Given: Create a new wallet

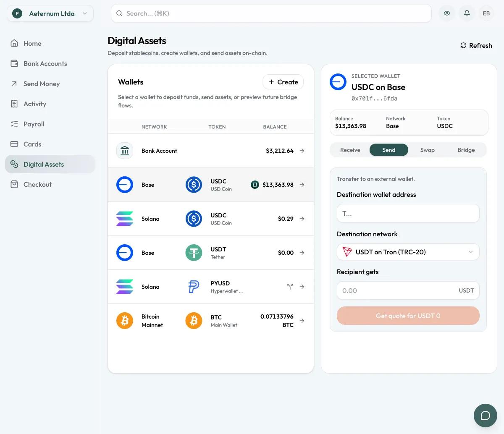Looking at the screenshot, I should [283, 82].
